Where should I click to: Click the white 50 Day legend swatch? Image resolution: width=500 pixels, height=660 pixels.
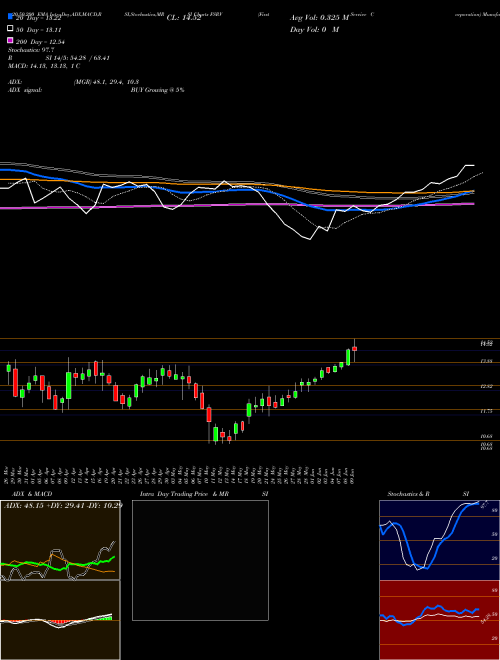click(10, 29)
